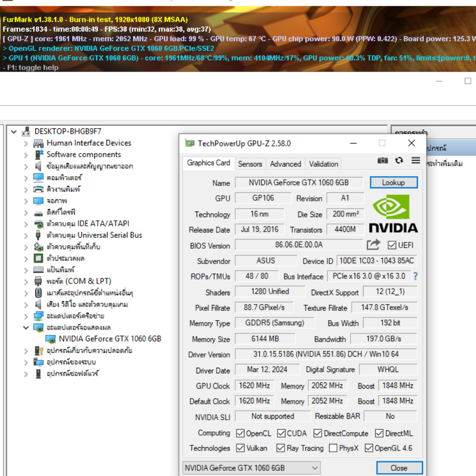Open the GPU-Z hamburger menu
The image size is (476, 476).
[x=416, y=160]
